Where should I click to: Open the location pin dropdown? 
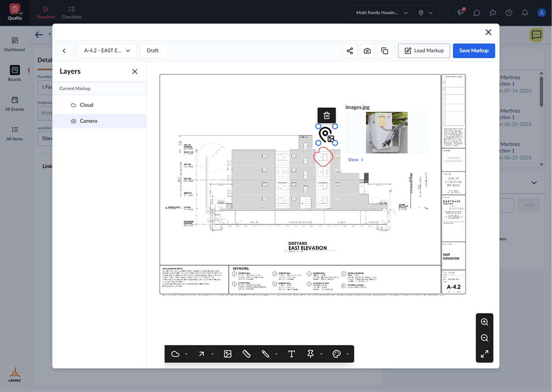point(425,13)
